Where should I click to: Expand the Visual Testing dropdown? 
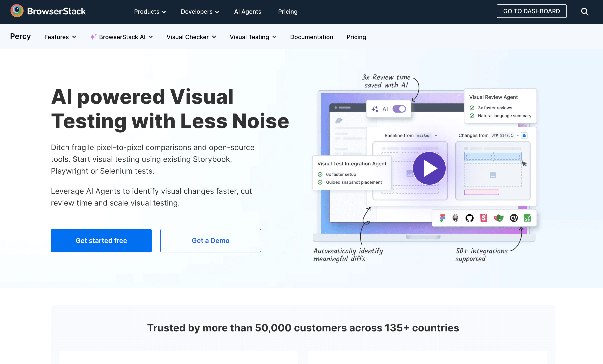pyautogui.click(x=253, y=37)
